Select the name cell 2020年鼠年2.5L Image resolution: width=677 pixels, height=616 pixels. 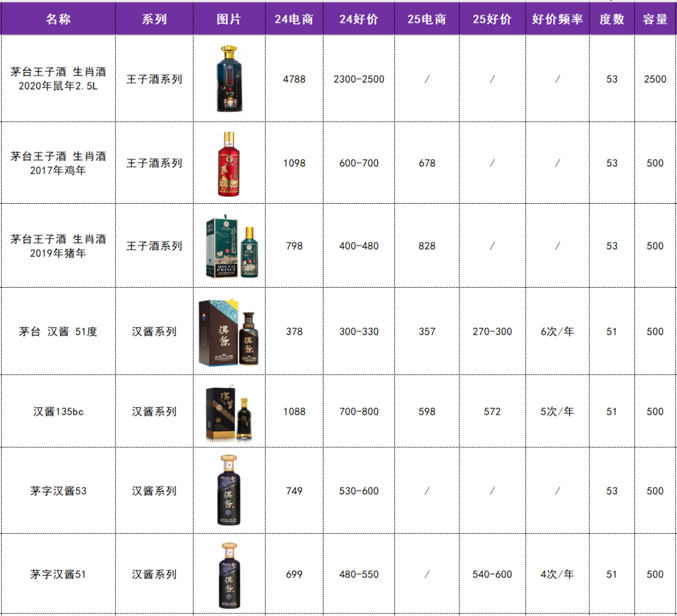pyautogui.click(x=58, y=78)
